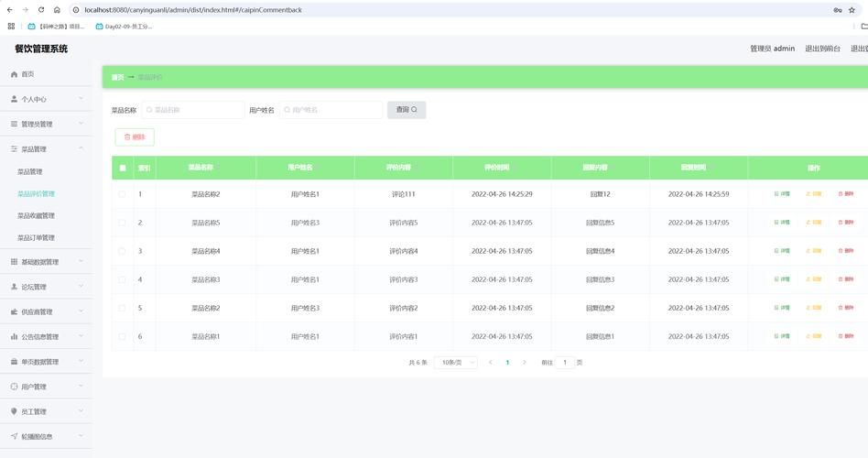This screenshot has height=458, width=868.
Task: Expand the 论坛管理 sidebar menu
Action: pos(46,287)
